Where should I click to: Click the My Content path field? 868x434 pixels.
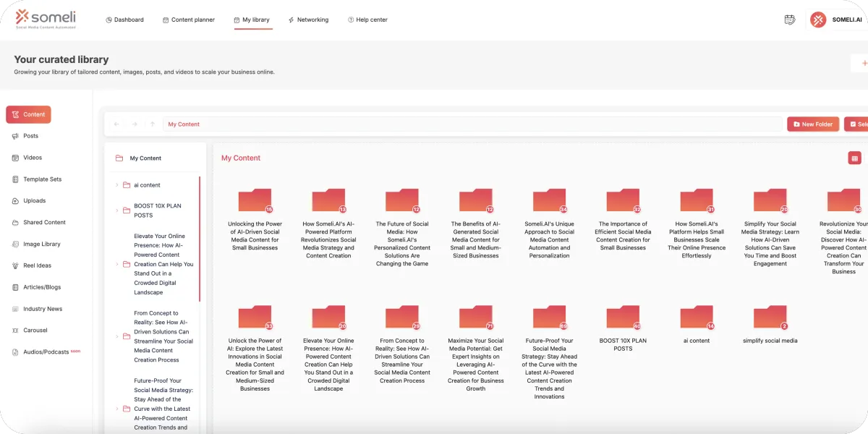[472, 124]
